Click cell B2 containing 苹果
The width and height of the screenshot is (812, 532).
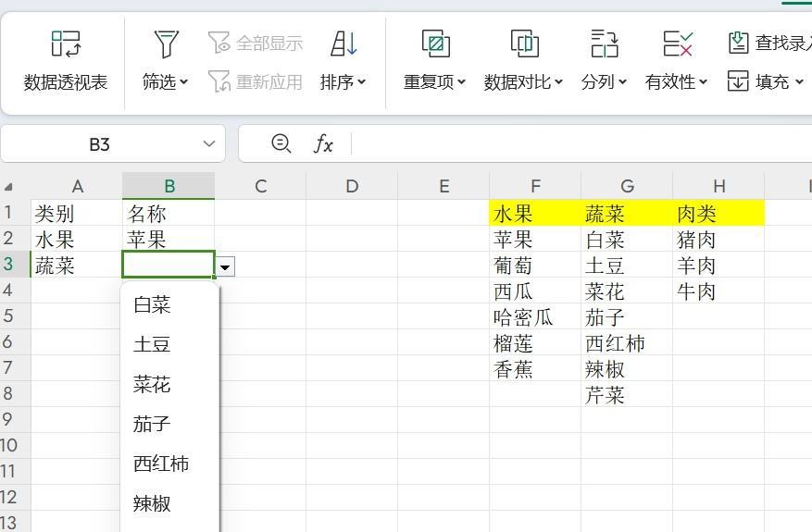(169, 239)
